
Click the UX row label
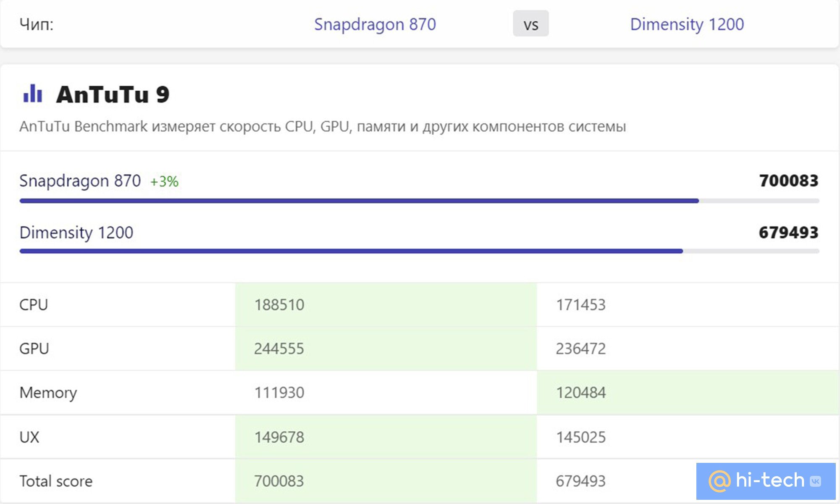point(29,437)
